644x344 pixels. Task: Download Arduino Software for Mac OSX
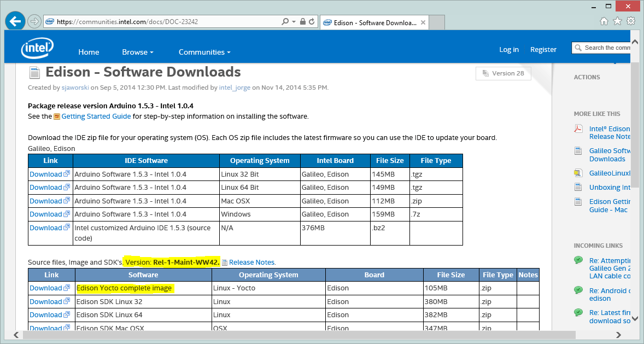click(50, 201)
